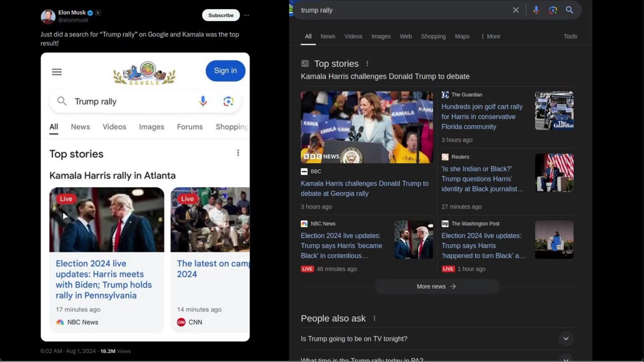
Task: Click the Kamala Harris podium BBC News thumbnail
Action: click(x=367, y=127)
